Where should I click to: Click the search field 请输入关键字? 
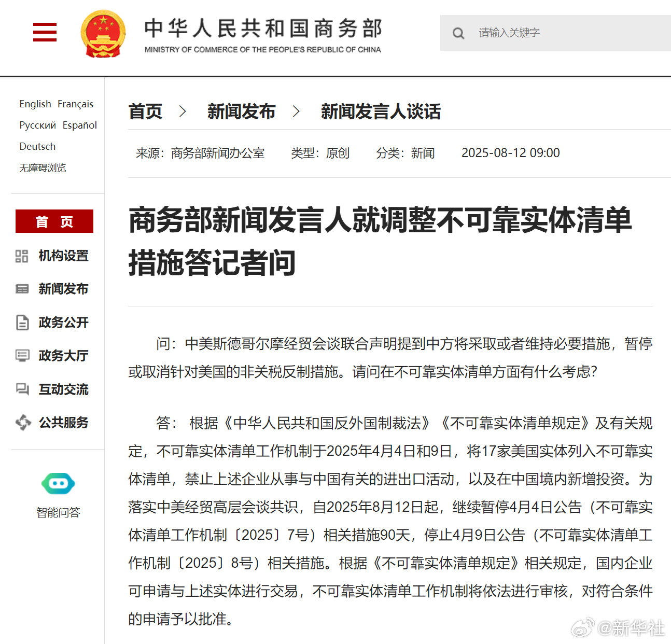pos(555,33)
